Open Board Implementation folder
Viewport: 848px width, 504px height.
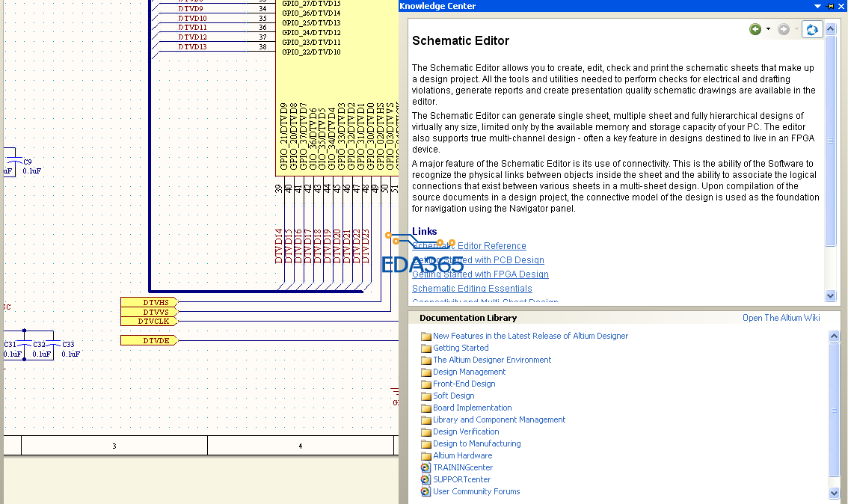coord(472,408)
